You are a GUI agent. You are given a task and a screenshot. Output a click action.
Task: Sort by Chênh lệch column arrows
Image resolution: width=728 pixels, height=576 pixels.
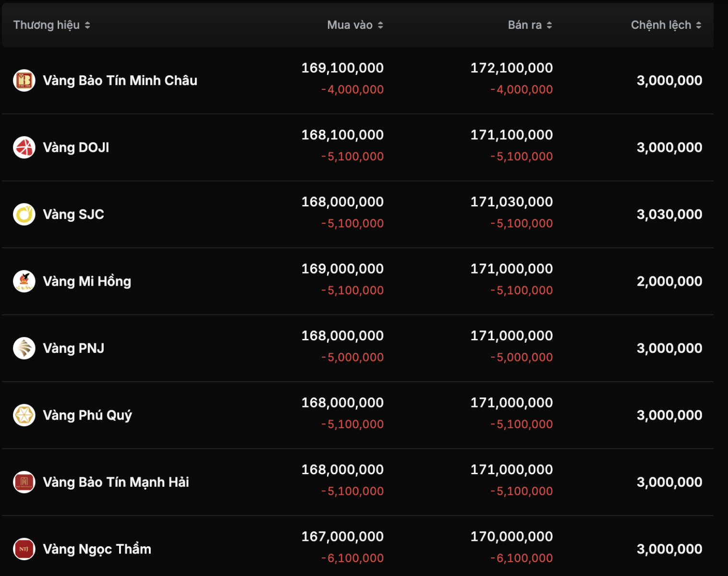[x=699, y=25]
